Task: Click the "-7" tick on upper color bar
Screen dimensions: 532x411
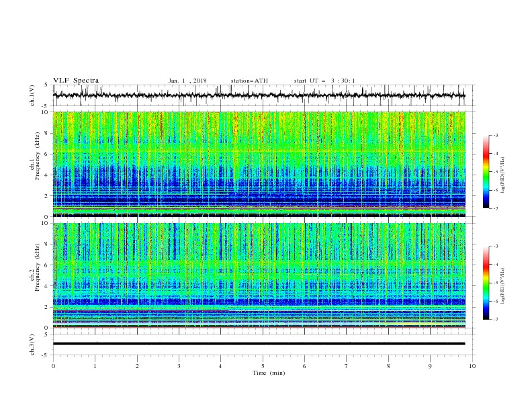Action: click(496, 208)
